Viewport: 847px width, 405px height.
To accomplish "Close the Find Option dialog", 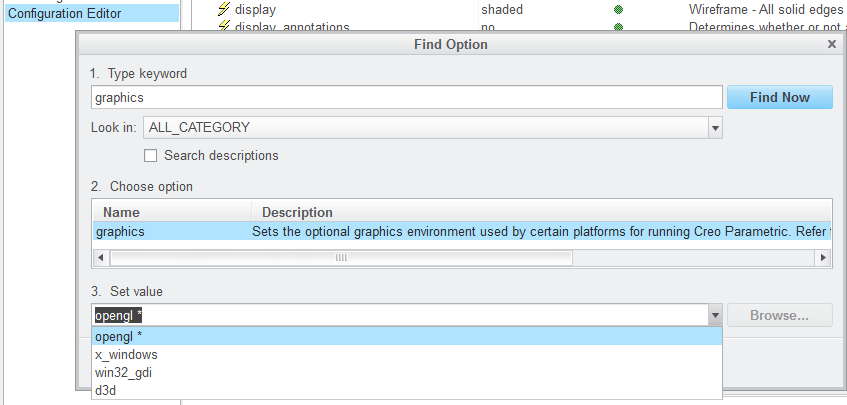I will 832,45.
